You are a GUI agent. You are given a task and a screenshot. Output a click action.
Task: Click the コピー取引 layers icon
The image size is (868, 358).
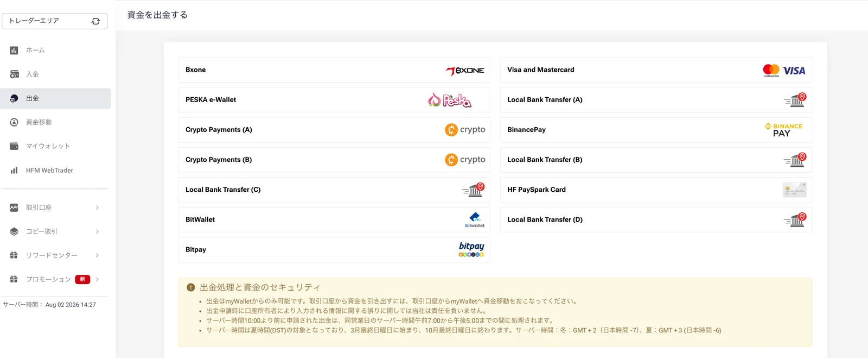click(14, 231)
